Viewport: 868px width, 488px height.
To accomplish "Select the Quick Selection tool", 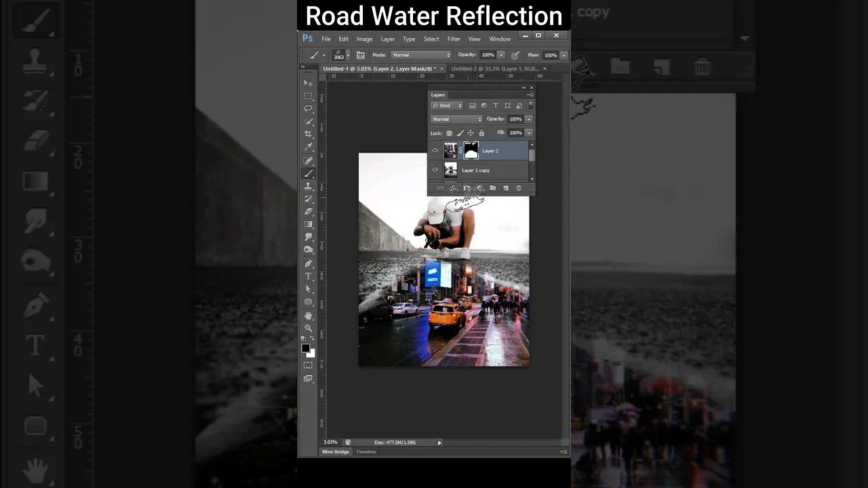I will (x=308, y=121).
